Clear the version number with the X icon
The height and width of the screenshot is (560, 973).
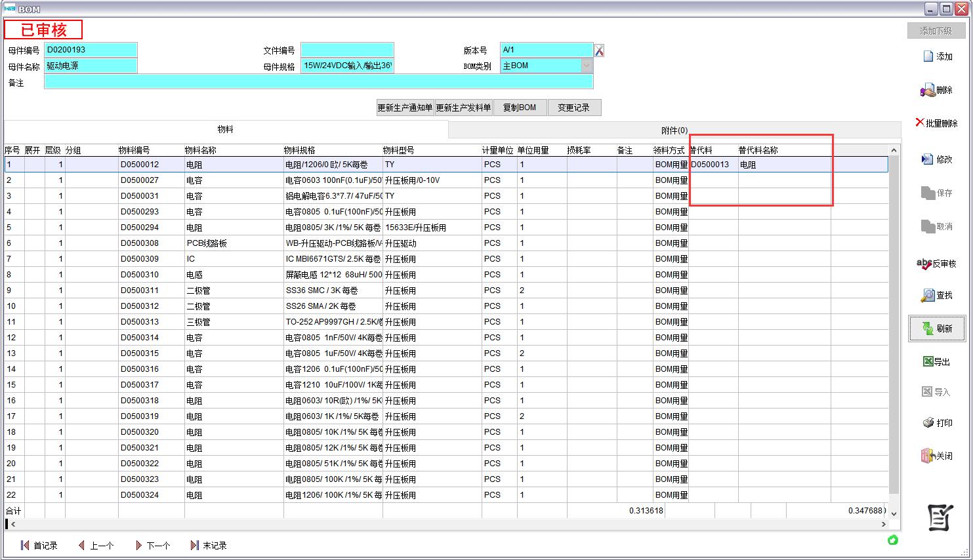[599, 50]
